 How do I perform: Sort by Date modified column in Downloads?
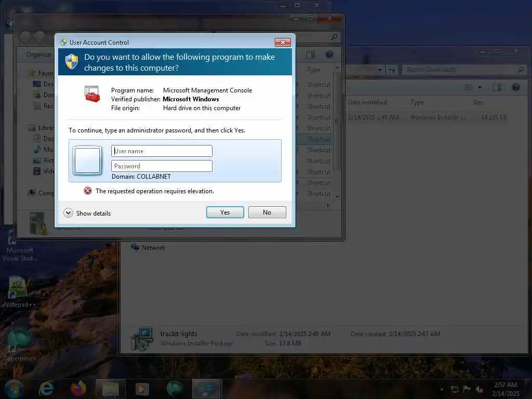coord(367,102)
